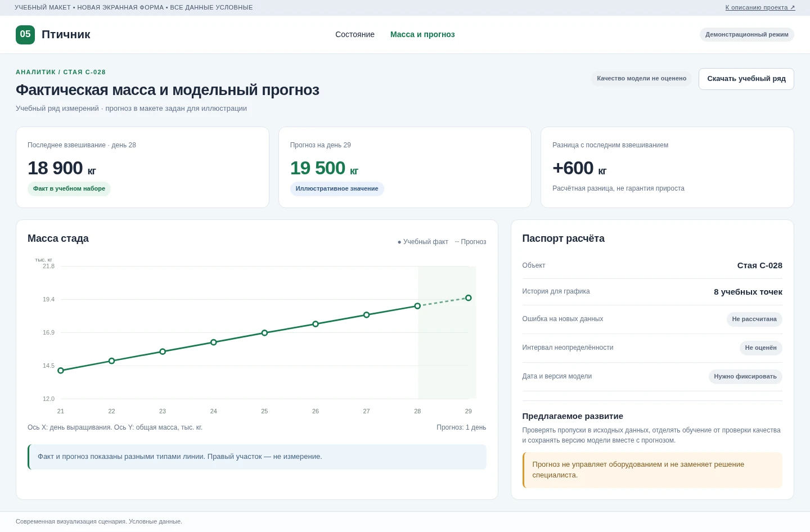The width and height of the screenshot is (810, 532).
Task: Click the chart data point for day 24
Action: 214,342
